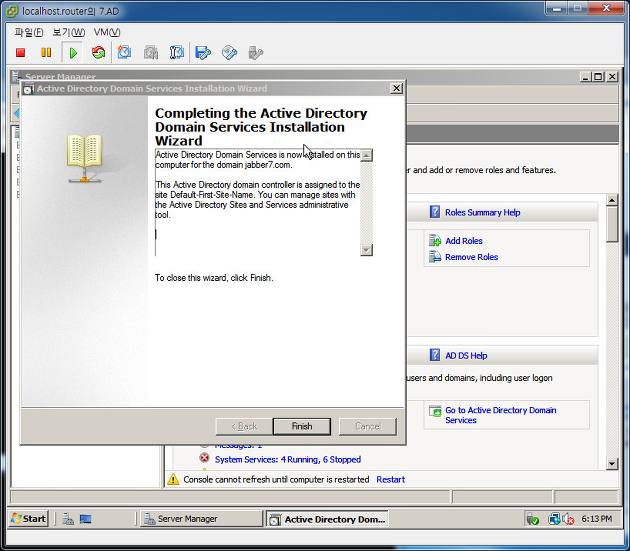Maximize the Server Manager window
The width and height of the screenshot is (630, 551).
(598, 76)
